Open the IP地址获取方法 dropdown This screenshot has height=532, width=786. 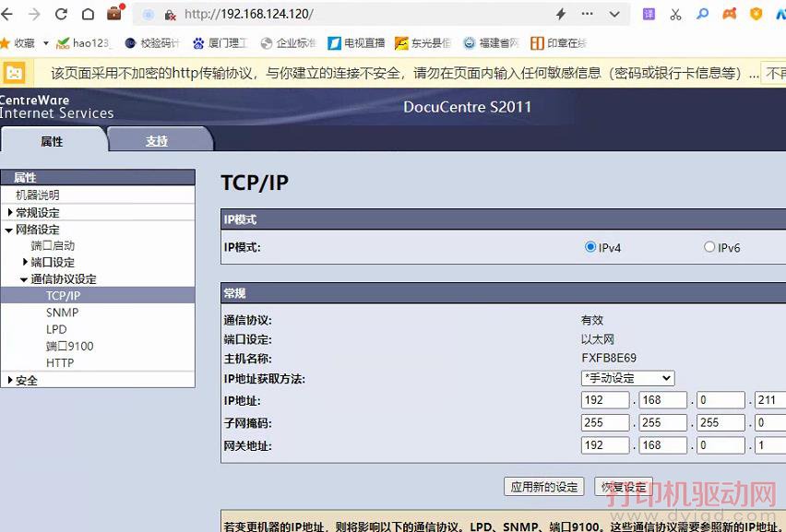[x=628, y=378]
